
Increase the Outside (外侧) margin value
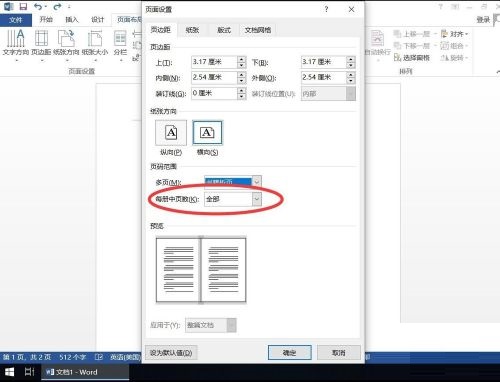coord(351,75)
